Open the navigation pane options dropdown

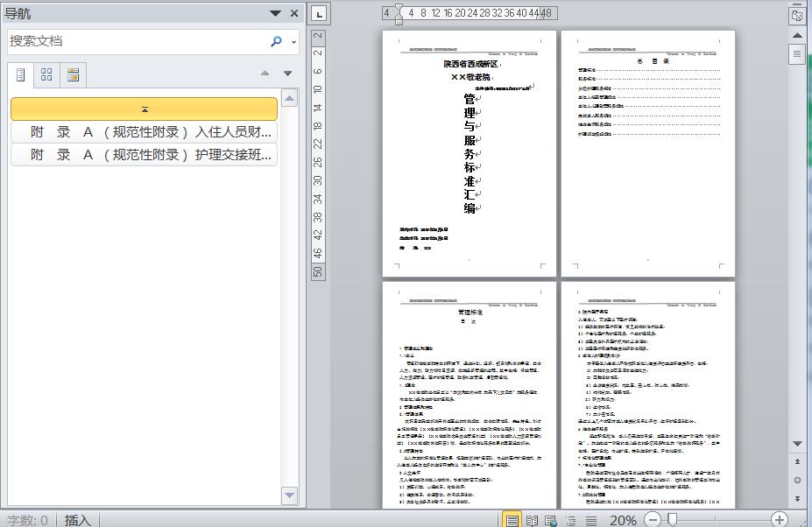click(x=276, y=13)
